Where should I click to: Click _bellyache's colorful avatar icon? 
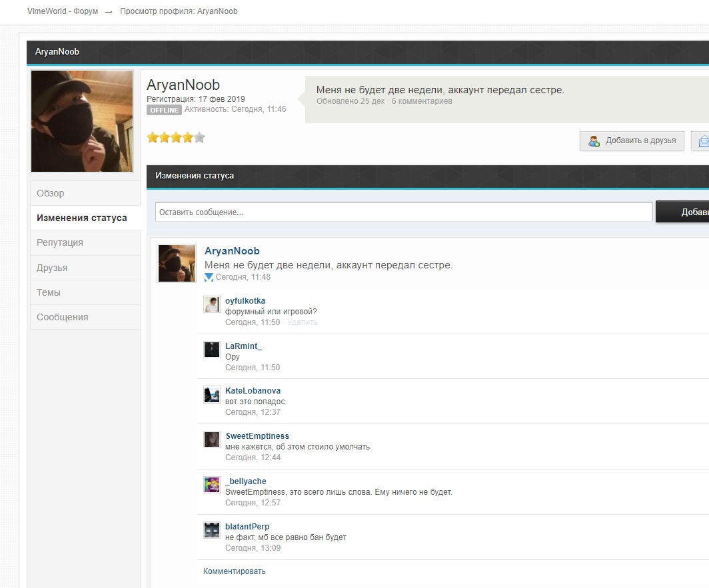[x=211, y=485]
